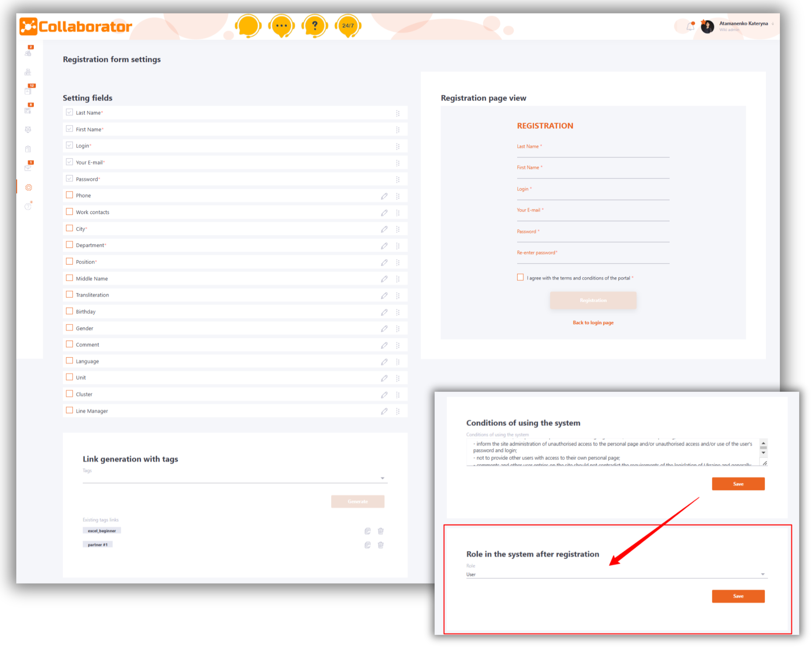Select the courses sidebar icon with badge 12
This screenshot has width=812, height=649.
pyautogui.click(x=28, y=90)
